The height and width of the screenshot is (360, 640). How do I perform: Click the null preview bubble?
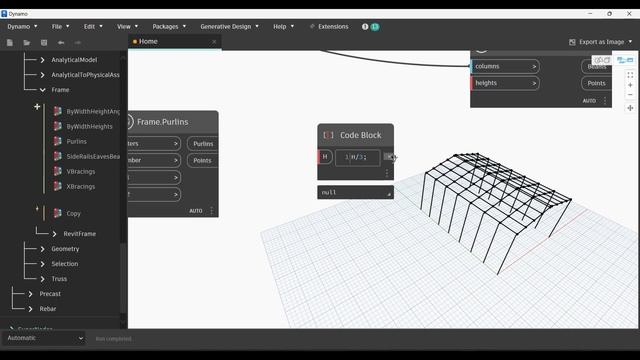point(356,192)
